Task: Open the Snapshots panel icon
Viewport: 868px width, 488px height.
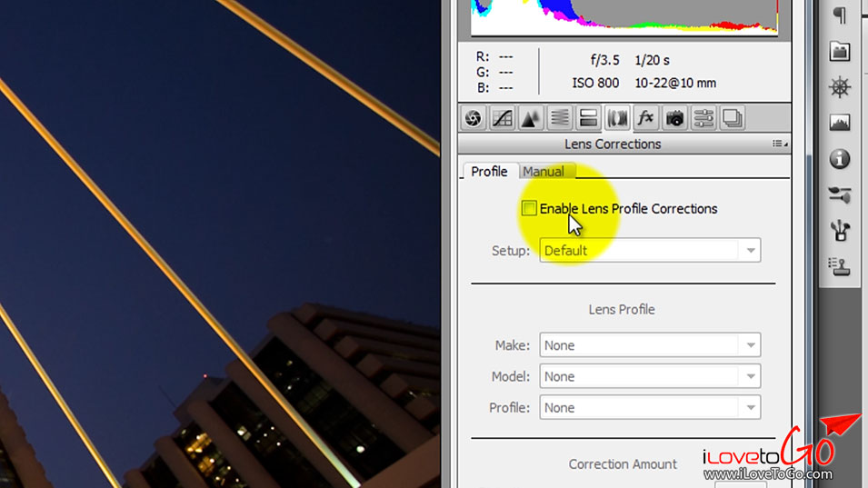Action: pos(732,118)
